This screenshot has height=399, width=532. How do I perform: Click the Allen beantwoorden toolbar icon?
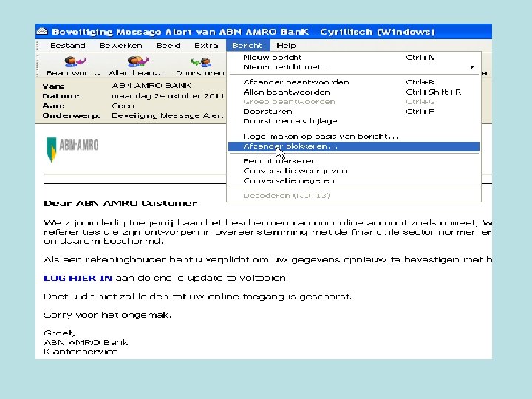[137, 62]
